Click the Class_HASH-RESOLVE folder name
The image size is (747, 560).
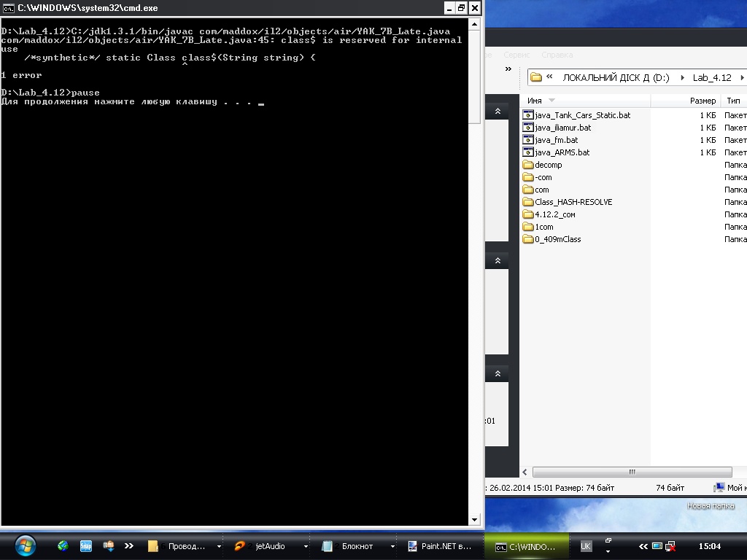[573, 202]
